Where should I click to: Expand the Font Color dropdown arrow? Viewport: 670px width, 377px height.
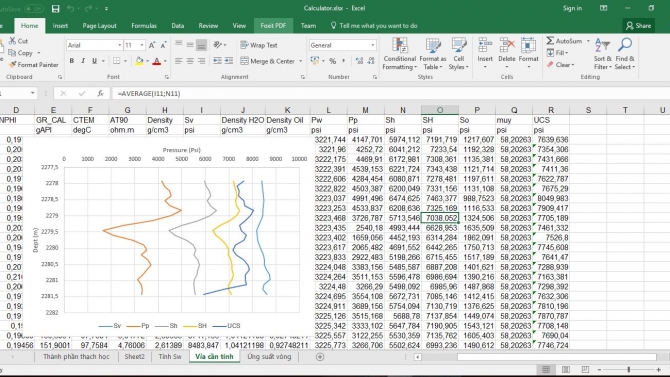pyautogui.click(x=165, y=61)
